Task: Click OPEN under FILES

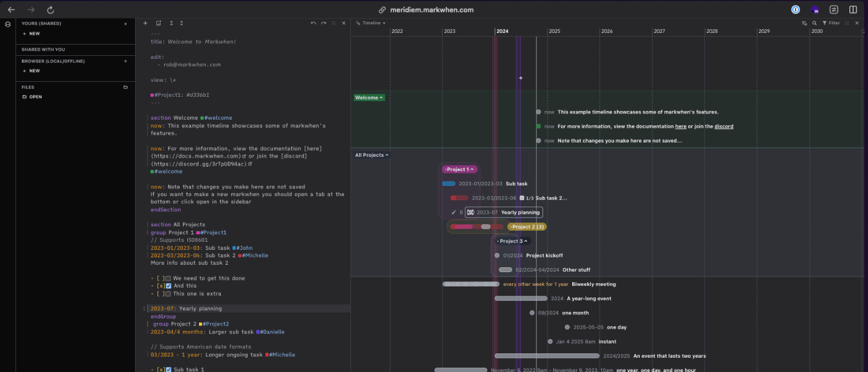Action: pyautogui.click(x=32, y=97)
